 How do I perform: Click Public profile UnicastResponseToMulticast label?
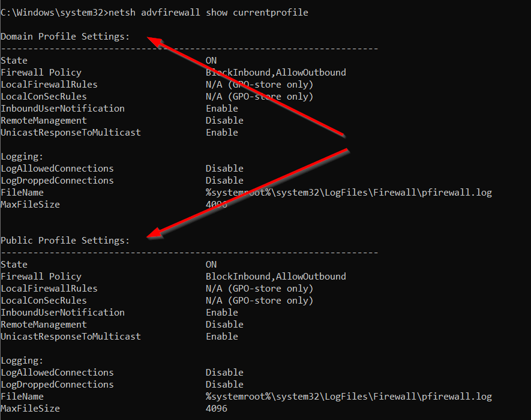point(71,337)
